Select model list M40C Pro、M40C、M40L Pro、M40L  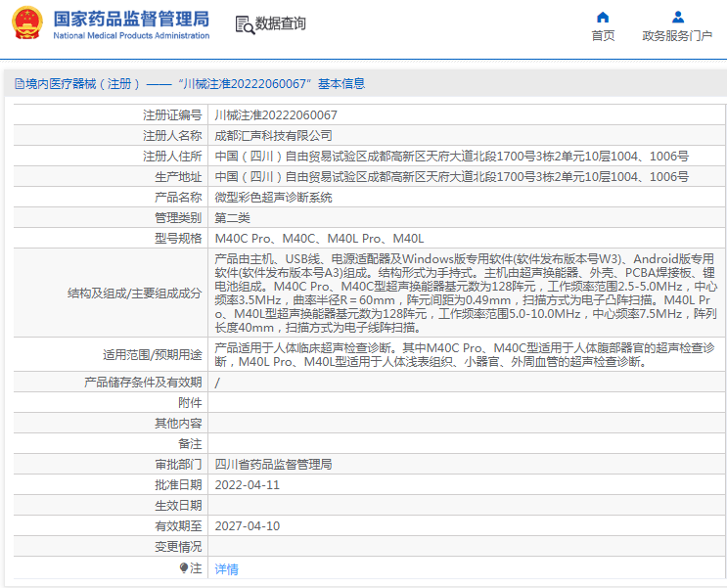319,239
